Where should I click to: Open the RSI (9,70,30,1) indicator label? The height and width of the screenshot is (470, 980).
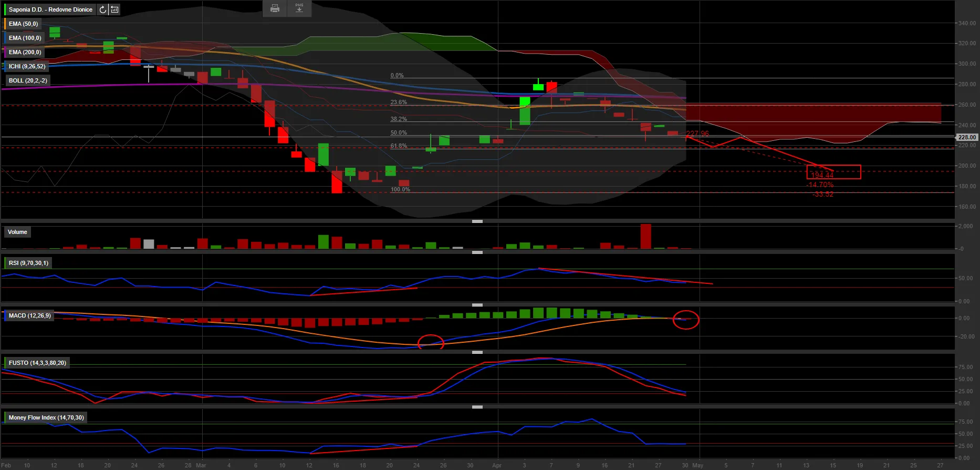(28, 263)
